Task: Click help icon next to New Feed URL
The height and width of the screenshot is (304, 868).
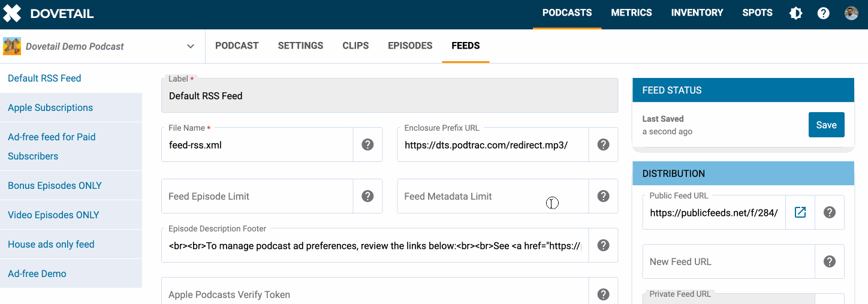Action: click(829, 261)
